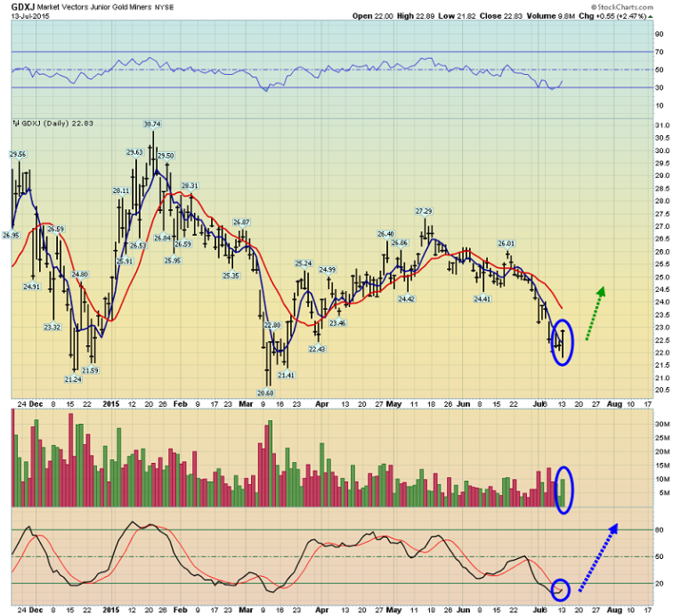Viewport: 681px width, 616px height.
Task: Click the 26.95 price label
Action: [11, 236]
